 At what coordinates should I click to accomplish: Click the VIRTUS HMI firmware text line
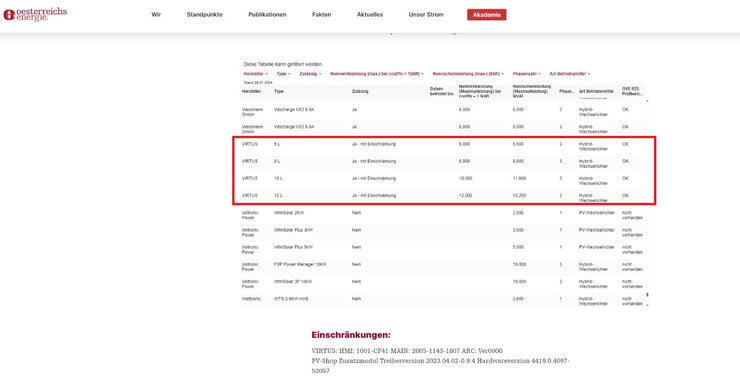coord(407,351)
